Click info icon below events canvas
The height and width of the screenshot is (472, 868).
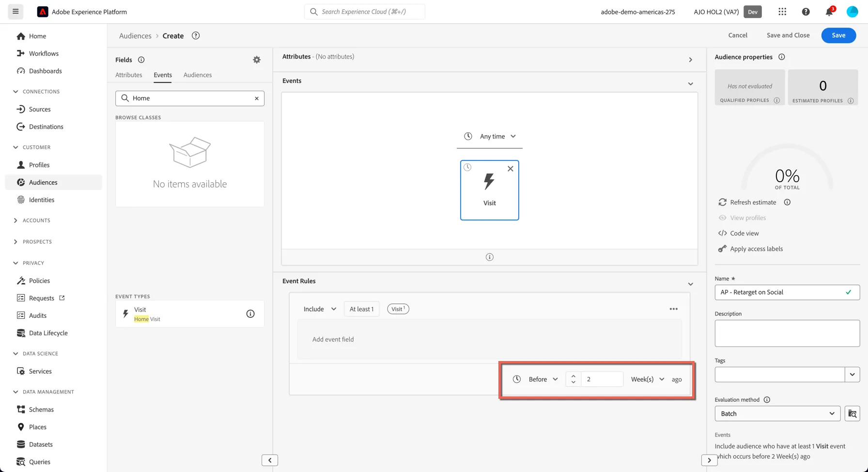click(490, 257)
